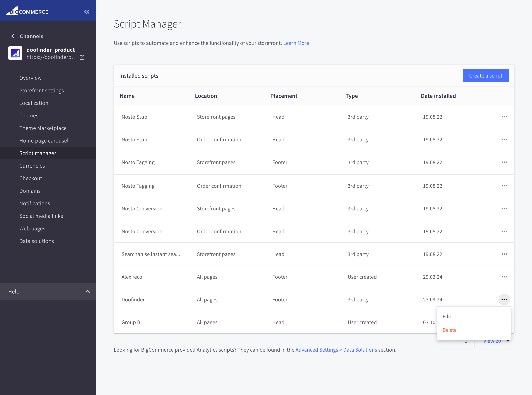Click the three-dot menu icon for Alex reco script
The width and height of the screenshot is (532, 395).
click(504, 277)
